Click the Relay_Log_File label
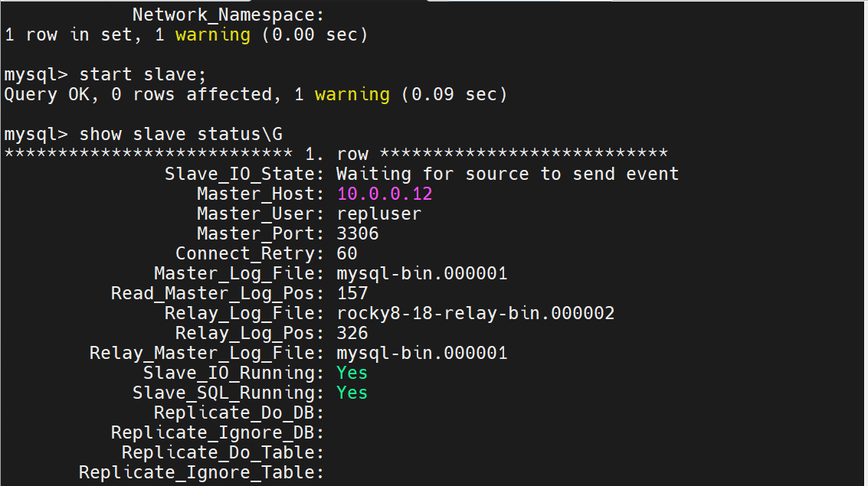The width and height of the screenshot is (868, 486). (x=244, y=314)
